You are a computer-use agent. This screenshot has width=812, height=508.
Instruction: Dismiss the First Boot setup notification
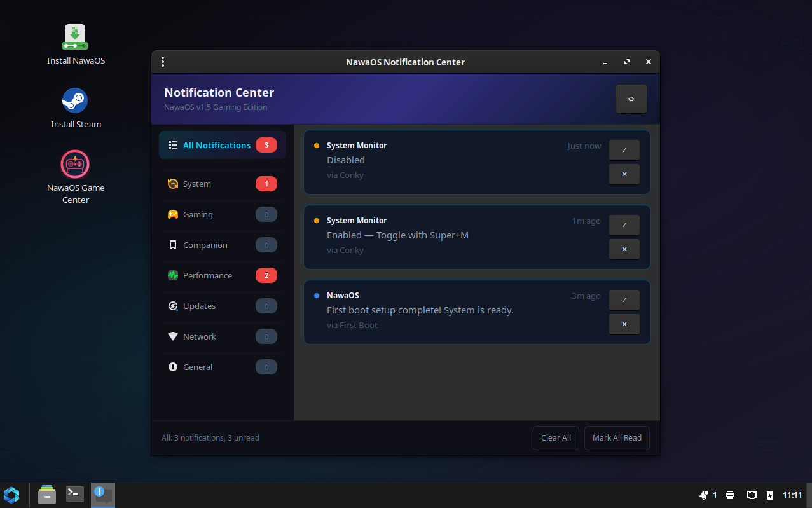pos(624,324)
